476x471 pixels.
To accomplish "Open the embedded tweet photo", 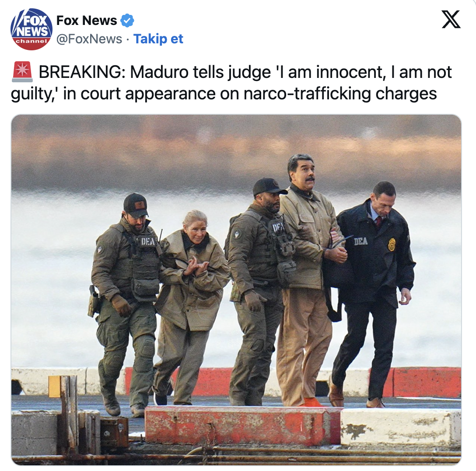I will coord(236,290).
